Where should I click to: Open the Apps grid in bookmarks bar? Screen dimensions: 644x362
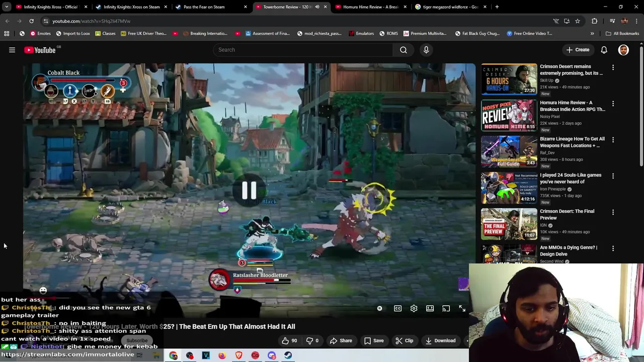click(x=7, y=34)
